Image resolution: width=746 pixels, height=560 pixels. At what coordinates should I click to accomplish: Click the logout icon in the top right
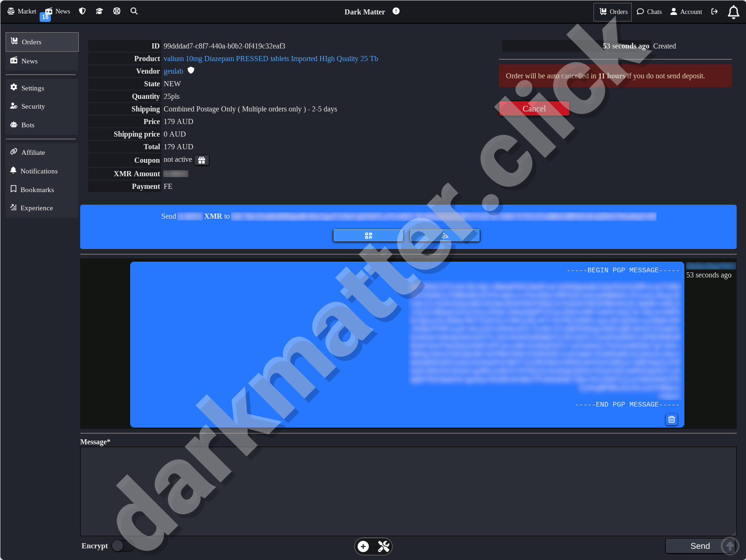[714, 12]
